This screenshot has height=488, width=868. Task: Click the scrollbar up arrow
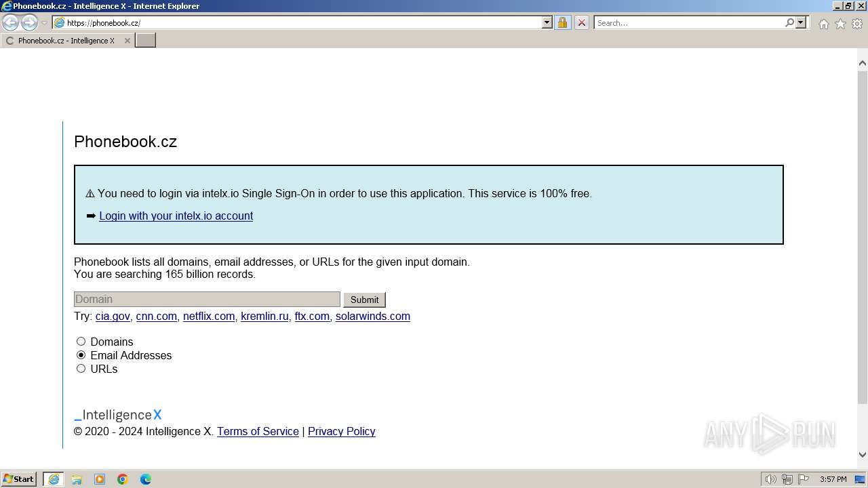[x=863, y=63]
